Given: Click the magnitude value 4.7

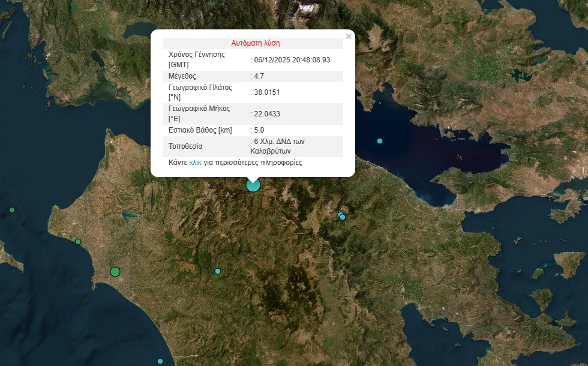Looking at the screenshot, I should (x=259, y=76).
